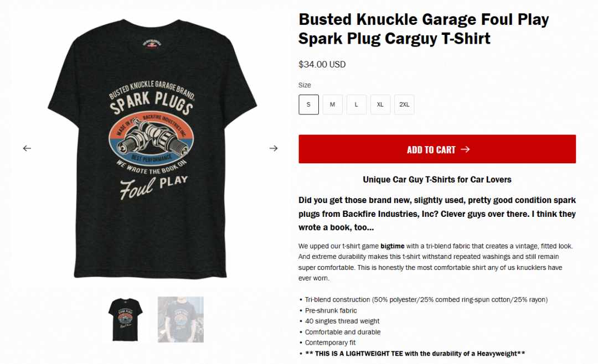This screenshot has width=598, height=364.
Task: View the model wearing shirt thumbnail
Action: [181, 319]
